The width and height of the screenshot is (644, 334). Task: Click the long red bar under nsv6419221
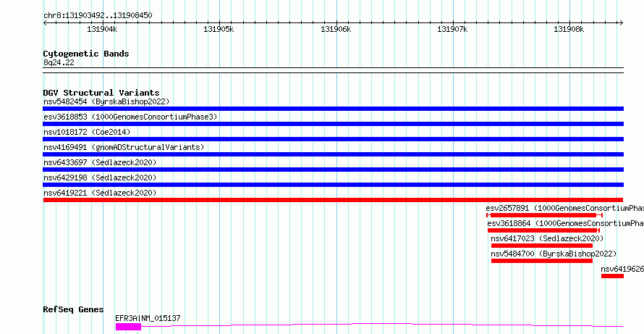333,200
